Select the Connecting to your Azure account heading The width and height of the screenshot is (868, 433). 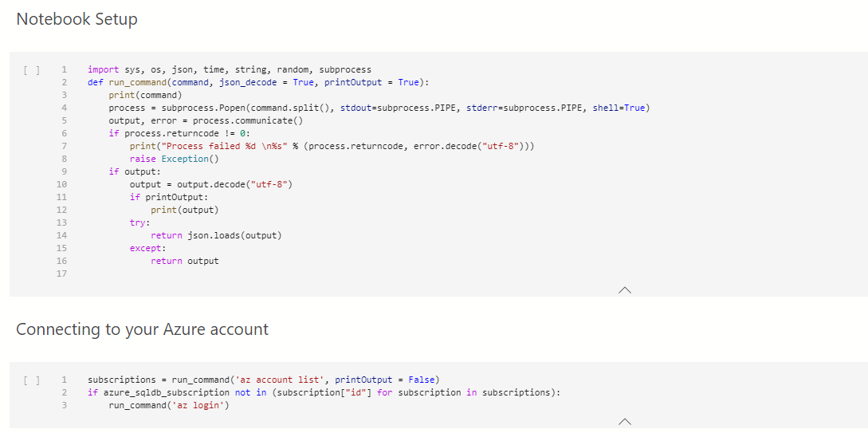point(142,329)
